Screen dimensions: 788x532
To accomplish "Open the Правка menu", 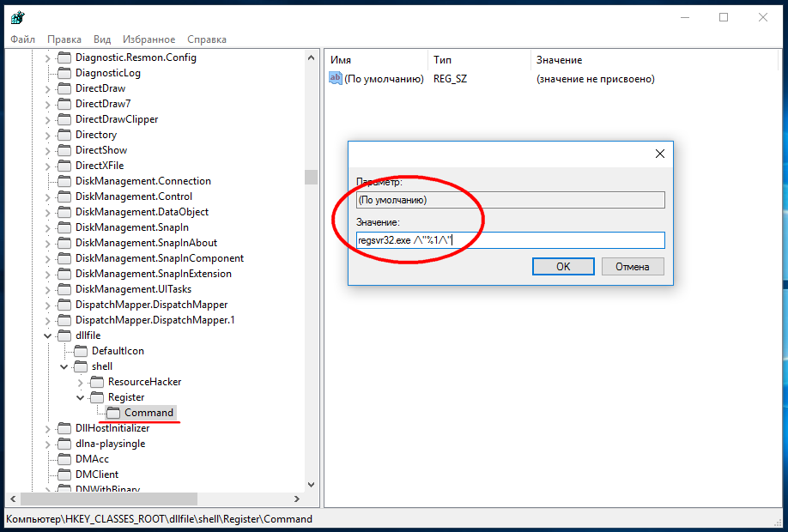I will click(64, 39).
